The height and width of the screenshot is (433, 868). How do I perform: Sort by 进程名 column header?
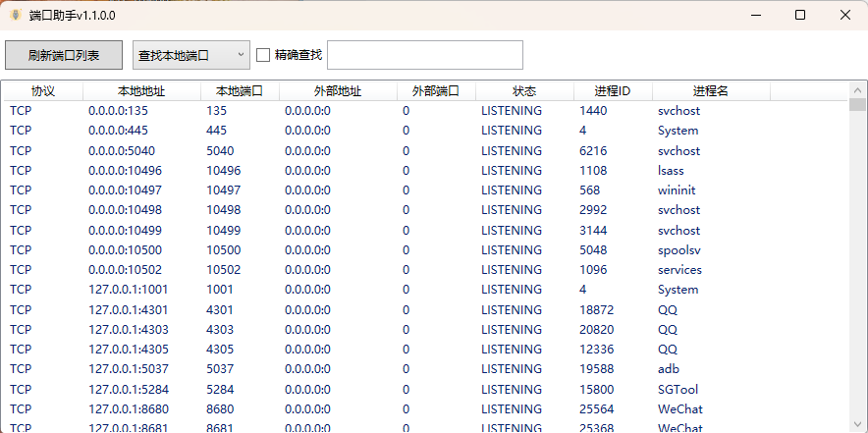(x=711, y=90)
